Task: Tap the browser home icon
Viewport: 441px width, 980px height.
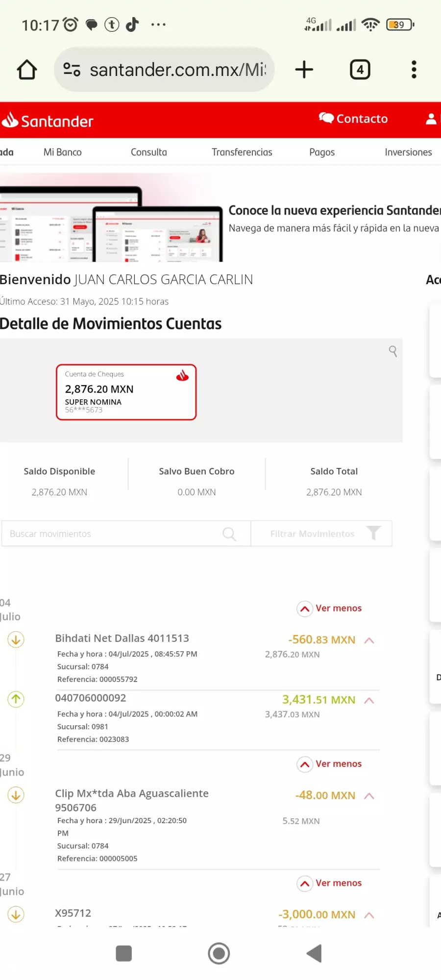Action: pos(27,70)
